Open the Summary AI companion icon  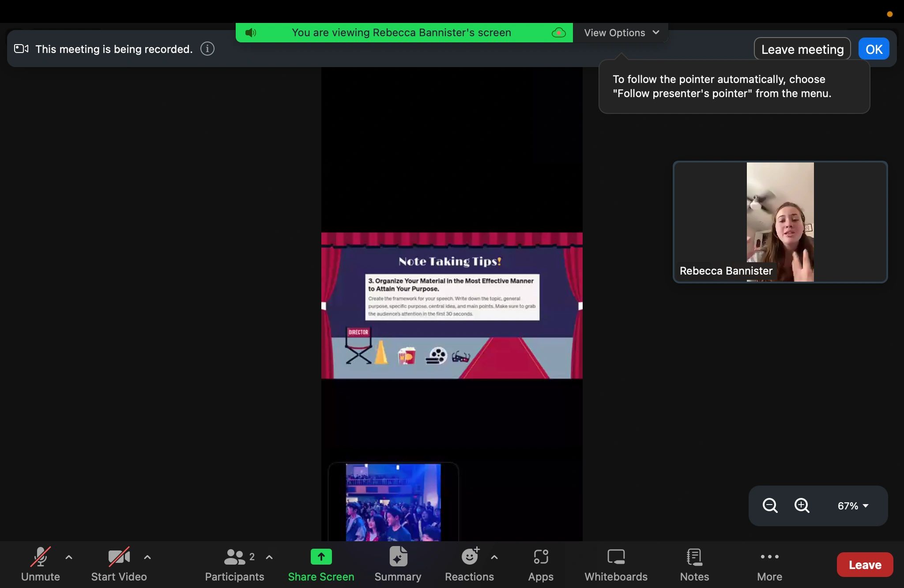[x=398, y=557]
